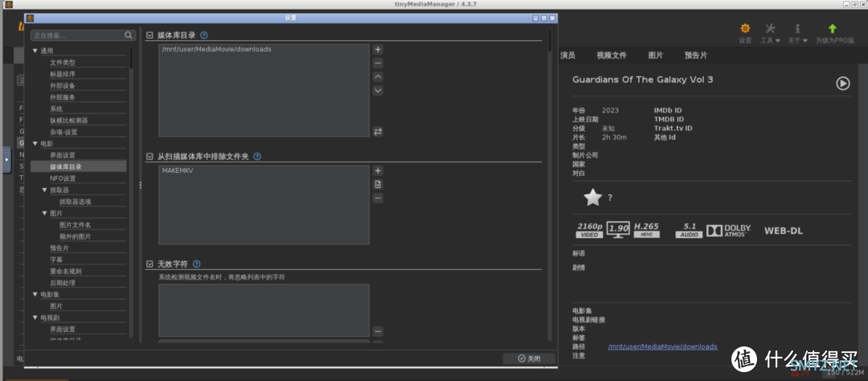The height and width of the screenshot is (381, 868).
Task: Click the 2160p video badge
Action: (x=590, y=230)
